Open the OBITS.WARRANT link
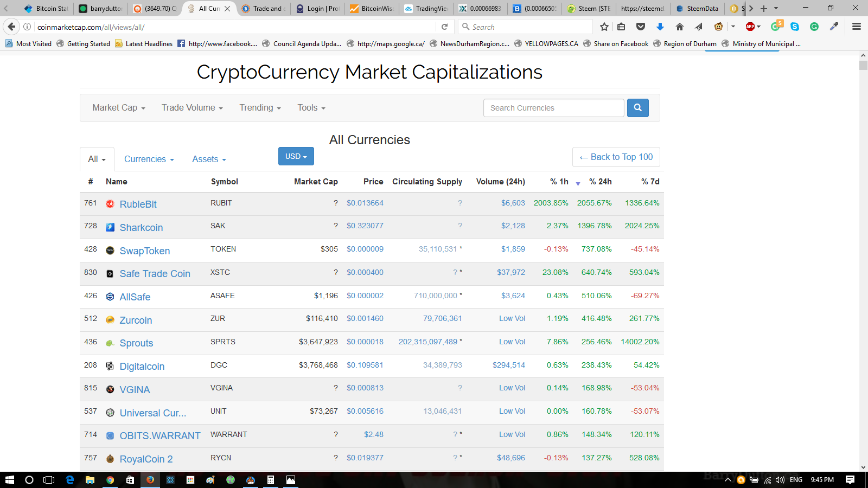This screenshot has width=868, height=488. tap(160, 436)
